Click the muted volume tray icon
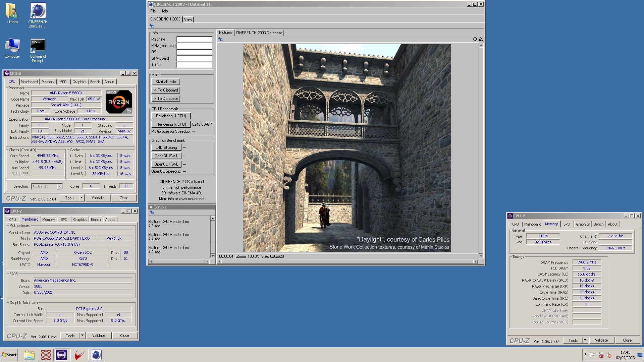The image size is (644, 362). [609, 355]
